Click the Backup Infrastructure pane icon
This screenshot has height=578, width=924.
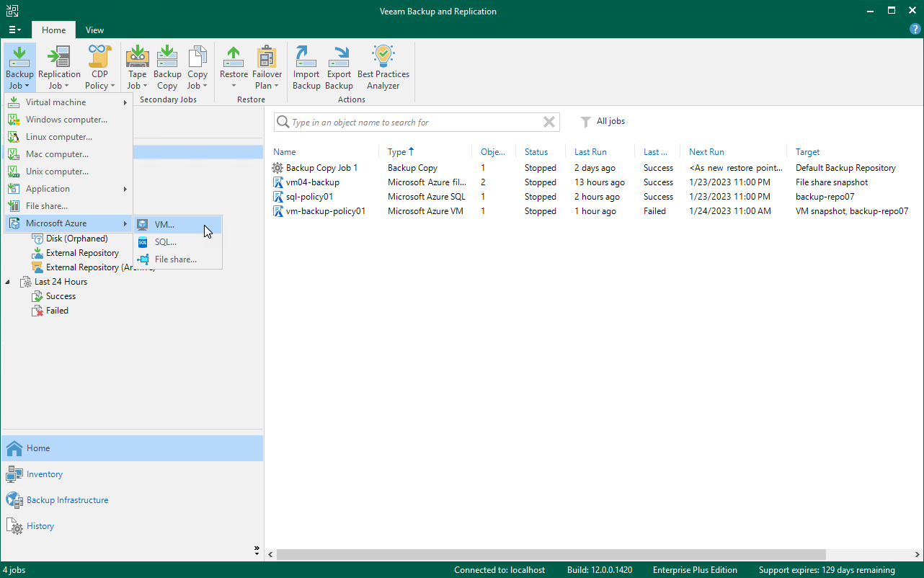14,500
